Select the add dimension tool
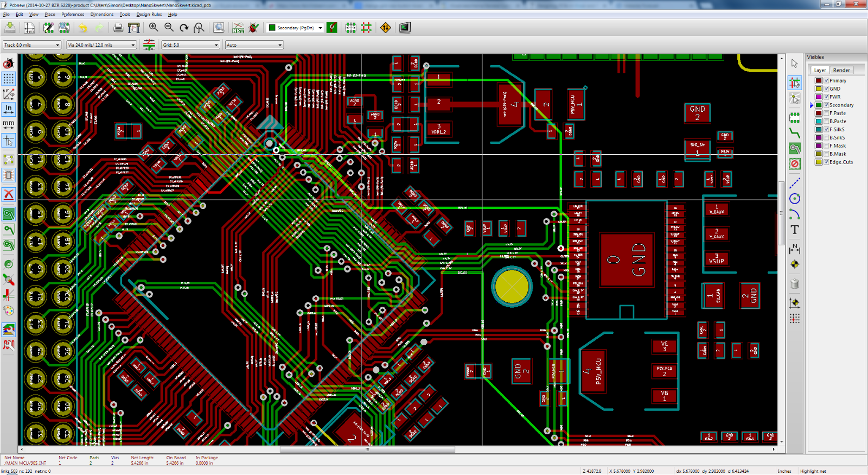This screenshot has width=868, height=475. 795,249
